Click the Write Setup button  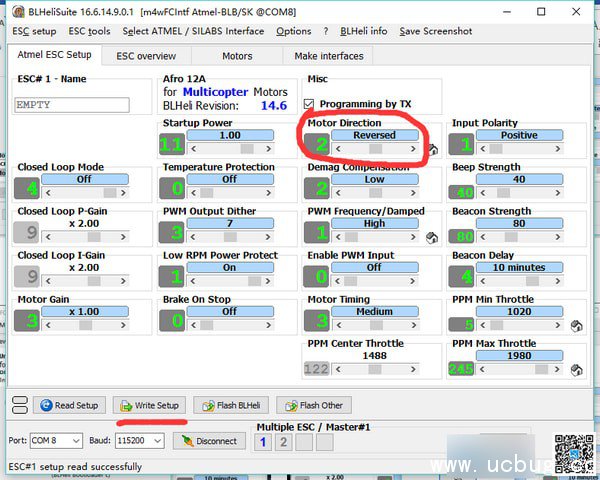[x=149, y=405]
